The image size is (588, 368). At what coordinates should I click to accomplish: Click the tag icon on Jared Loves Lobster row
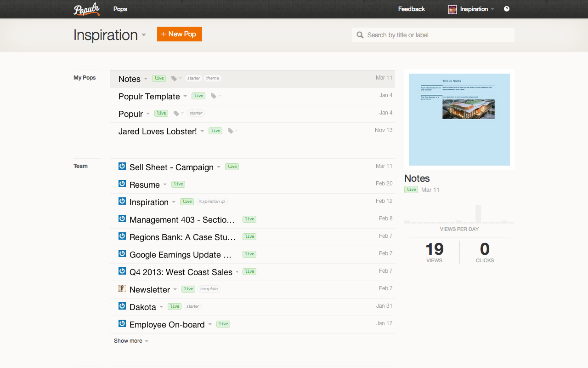231,131
